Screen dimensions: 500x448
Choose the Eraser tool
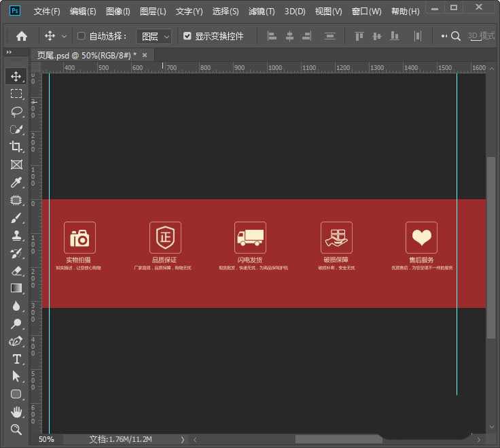(16, 271)
